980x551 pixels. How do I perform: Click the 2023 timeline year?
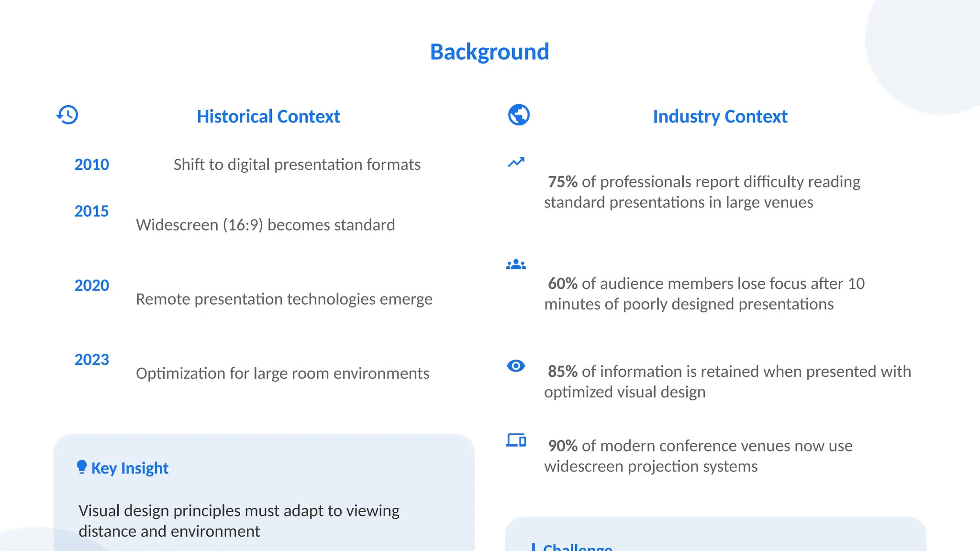[91, 359]
